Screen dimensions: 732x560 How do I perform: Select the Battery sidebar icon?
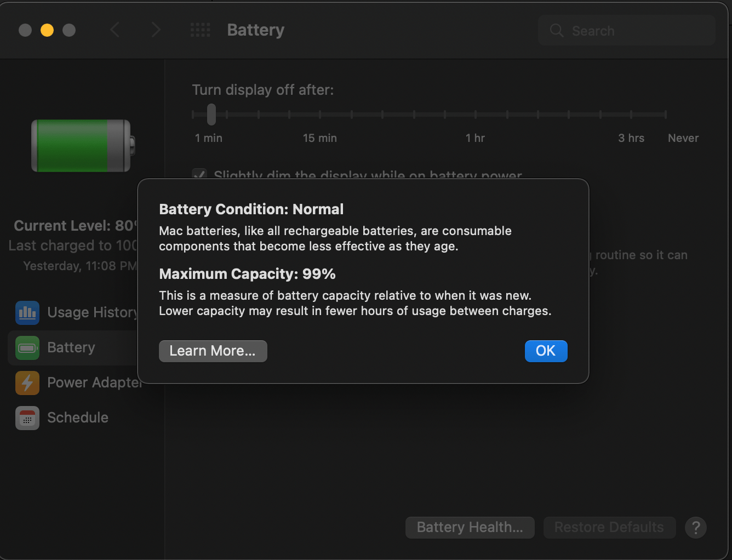[27, 348]
